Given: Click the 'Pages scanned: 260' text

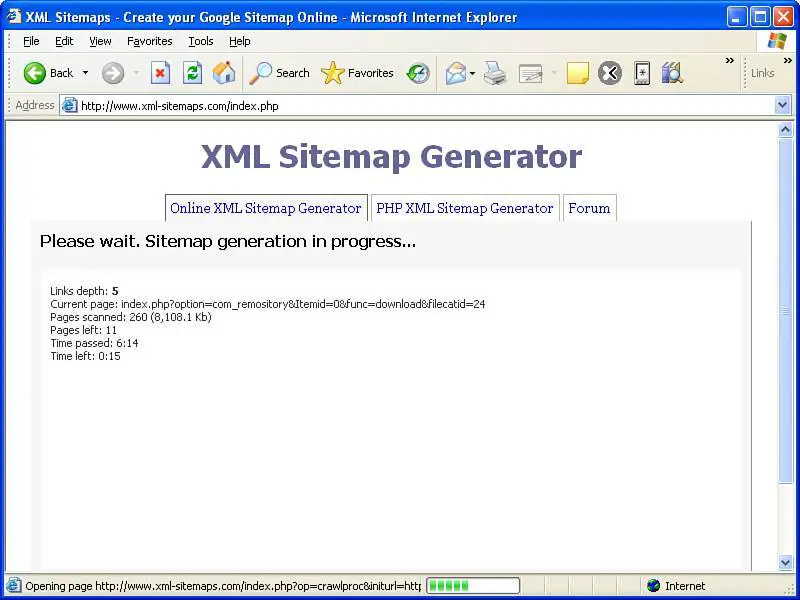Looking at the screenshot, I should [131, 317].
